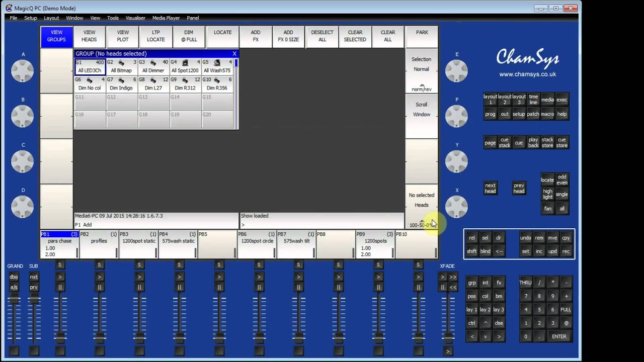Viewport: 644px width, 362px height.
Task: Click VIEW HEADS soft button
Action: 89,36
